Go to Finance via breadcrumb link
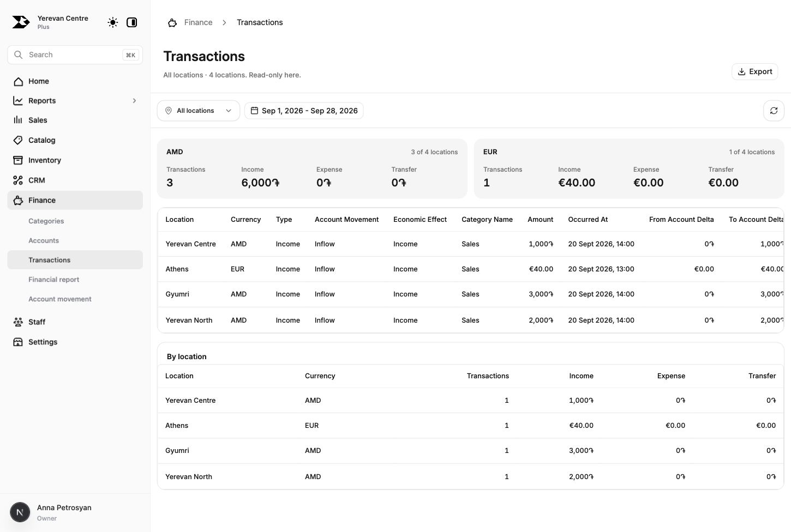 (199, 22)
